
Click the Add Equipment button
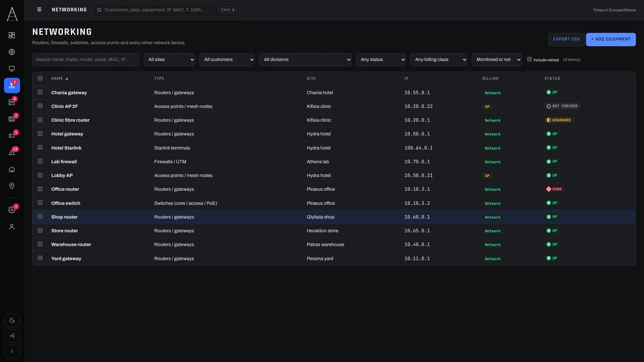click(x=611, y=39)
